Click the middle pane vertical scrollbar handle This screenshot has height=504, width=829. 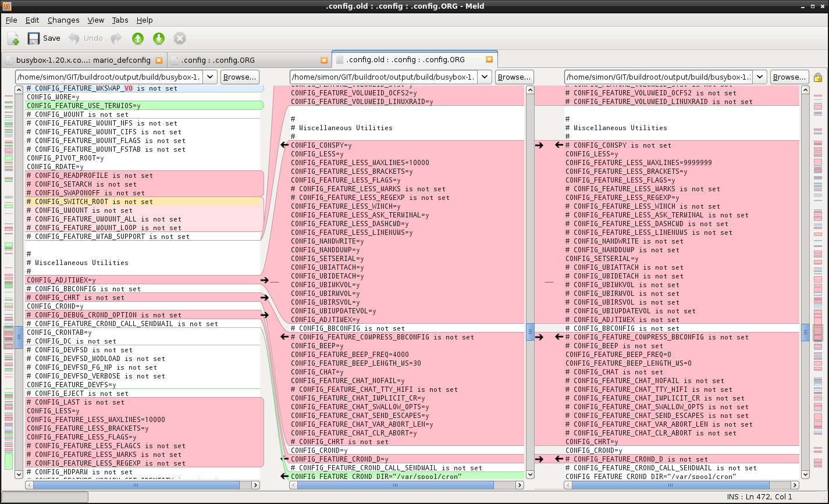tap(530, 332)
